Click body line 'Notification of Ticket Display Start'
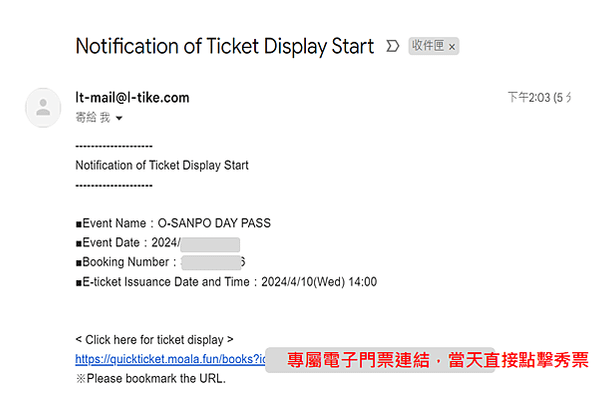The image size is (598, 393). tap(162, 165)
